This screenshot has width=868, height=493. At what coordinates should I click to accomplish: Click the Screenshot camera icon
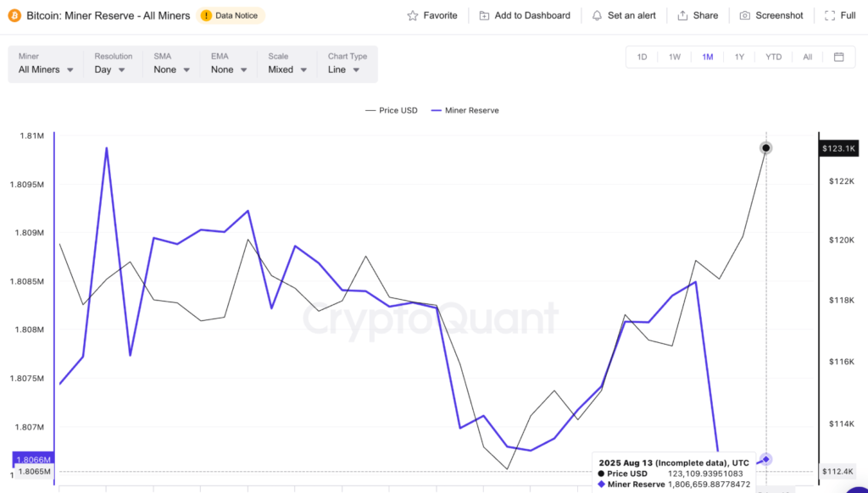(x=745, y=15)
